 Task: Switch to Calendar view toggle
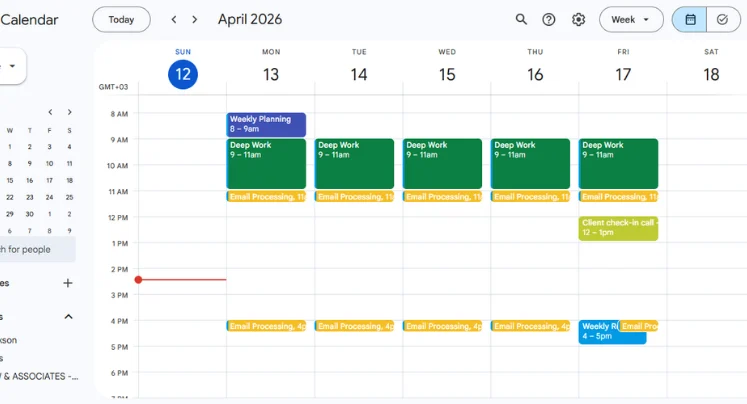(690, 20)
